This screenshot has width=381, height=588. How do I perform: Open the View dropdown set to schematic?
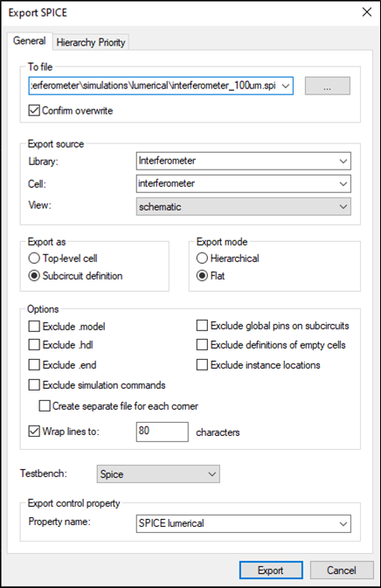[x=244, y=206]
